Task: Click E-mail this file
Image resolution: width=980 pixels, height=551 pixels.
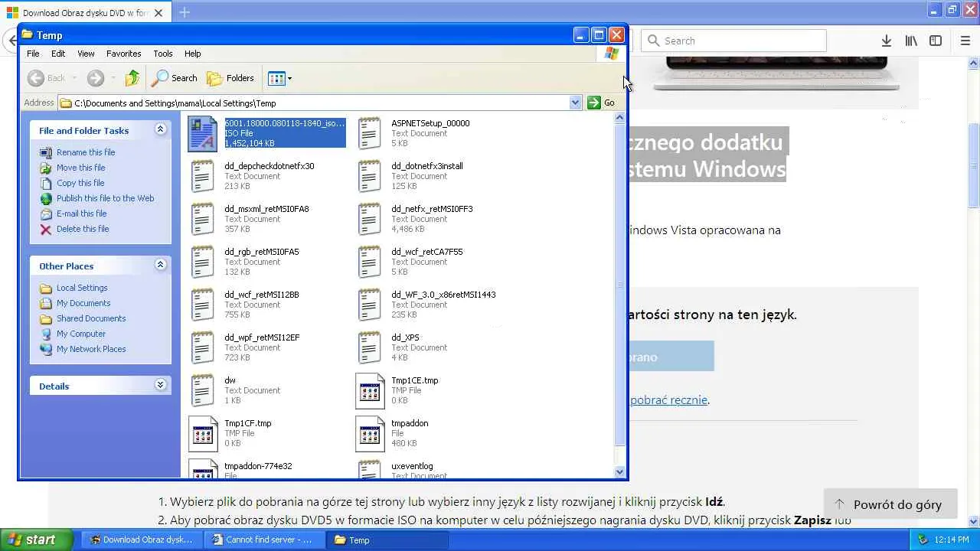Action: [82, 214]
